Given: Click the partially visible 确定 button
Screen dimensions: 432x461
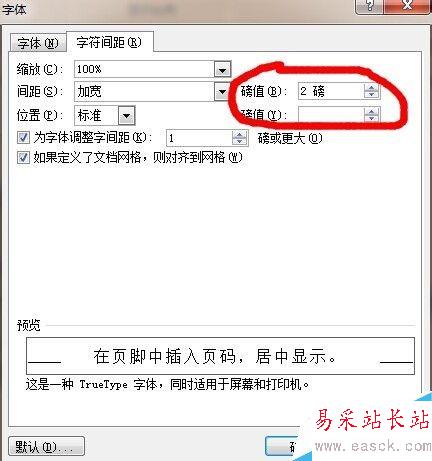Looking at the screenshot, I should tap(284, 446).
